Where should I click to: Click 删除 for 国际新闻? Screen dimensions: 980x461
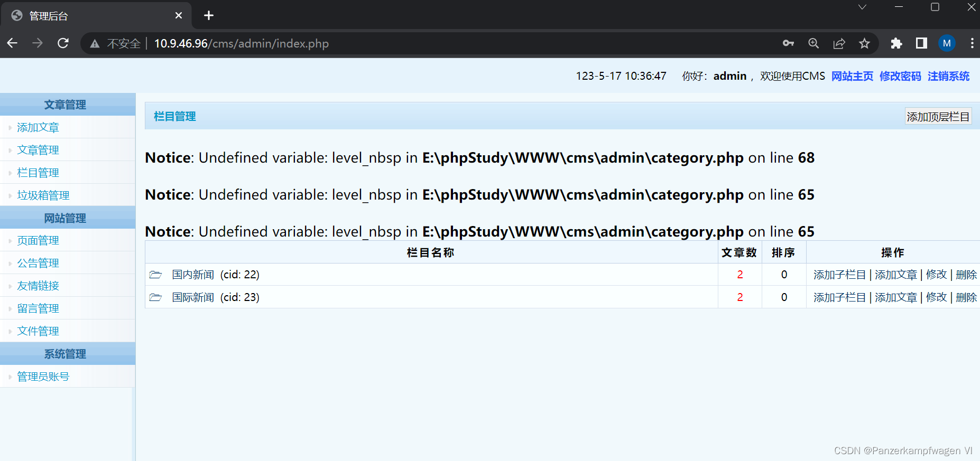click(966, 297)
